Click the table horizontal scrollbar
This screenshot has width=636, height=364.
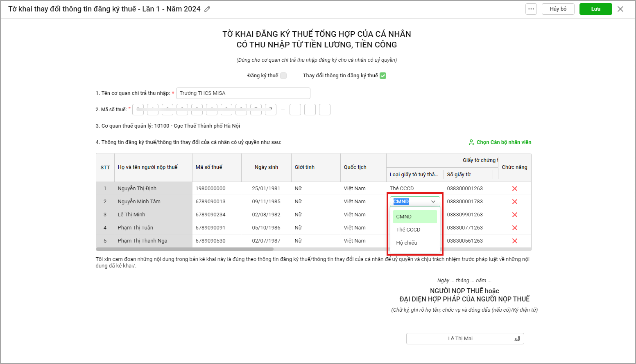tap(185, 249)
